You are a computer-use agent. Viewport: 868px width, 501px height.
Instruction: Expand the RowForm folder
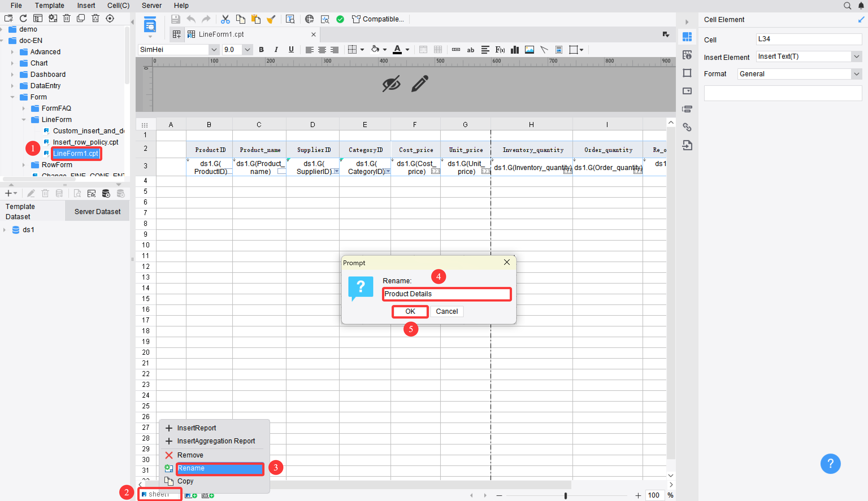coord(24,165)
